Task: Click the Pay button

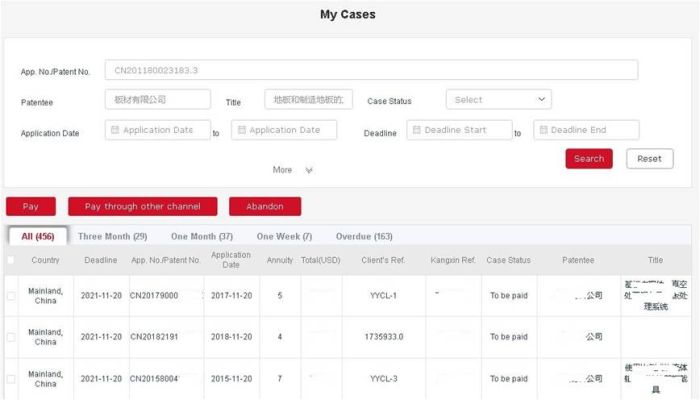Action: tap(31, 206)
